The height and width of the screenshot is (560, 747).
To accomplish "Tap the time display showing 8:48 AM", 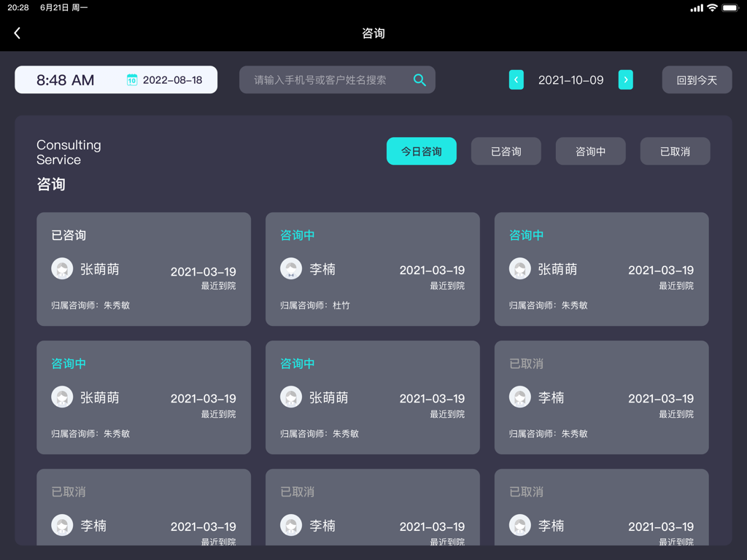I will pyautogui.click(x=66, y=79).
